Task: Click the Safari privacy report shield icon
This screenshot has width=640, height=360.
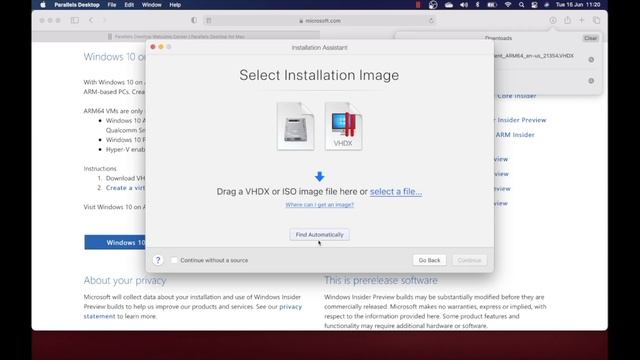Action: tap(194, 20)
